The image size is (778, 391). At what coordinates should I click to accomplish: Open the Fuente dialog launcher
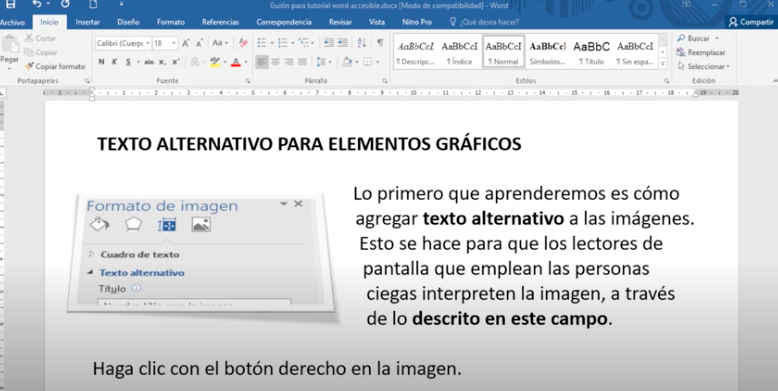tap(247, 80)
